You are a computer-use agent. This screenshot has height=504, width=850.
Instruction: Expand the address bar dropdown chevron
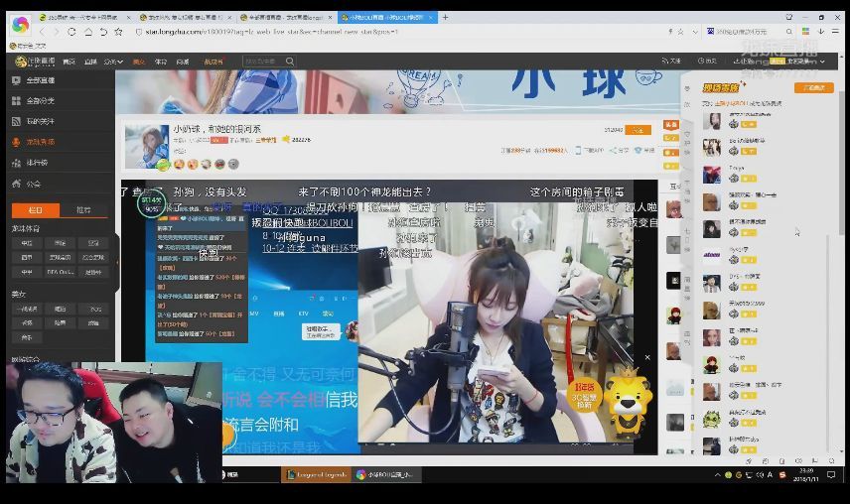[695, 32]
